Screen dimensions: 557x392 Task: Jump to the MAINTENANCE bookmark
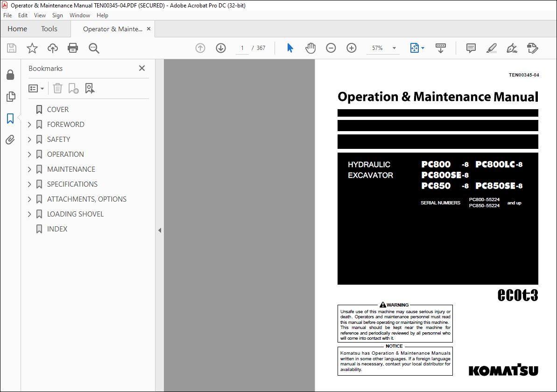[71, 169]
